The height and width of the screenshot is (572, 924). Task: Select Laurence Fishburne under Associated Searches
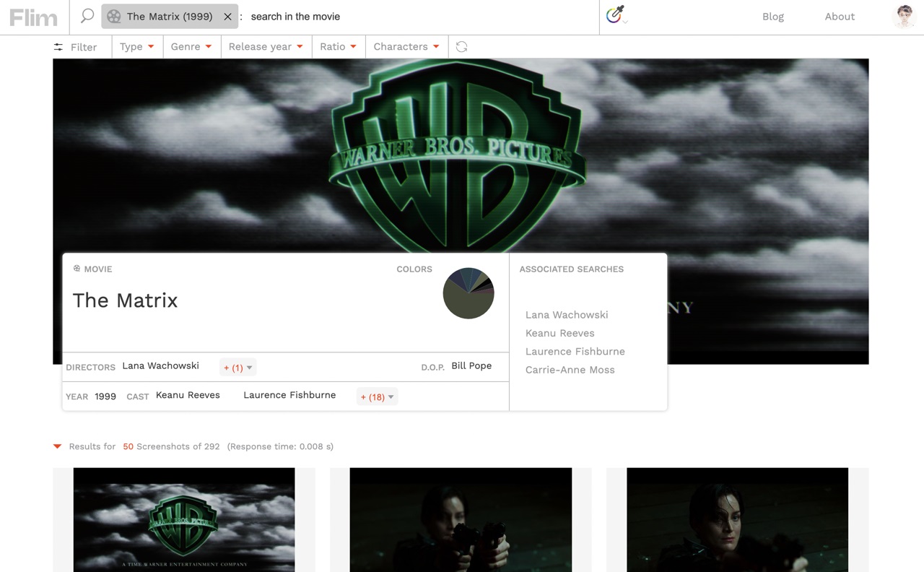[x=575, y=352]
